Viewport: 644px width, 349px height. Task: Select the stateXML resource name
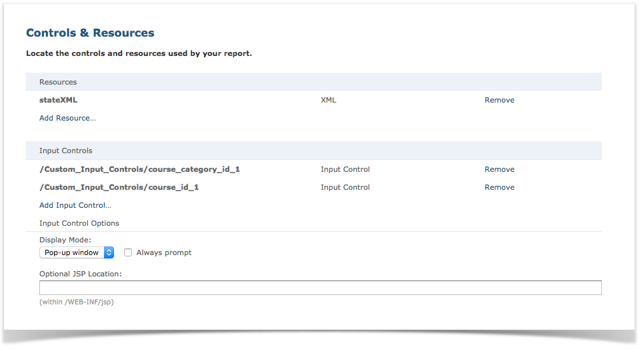coord(58,100)
